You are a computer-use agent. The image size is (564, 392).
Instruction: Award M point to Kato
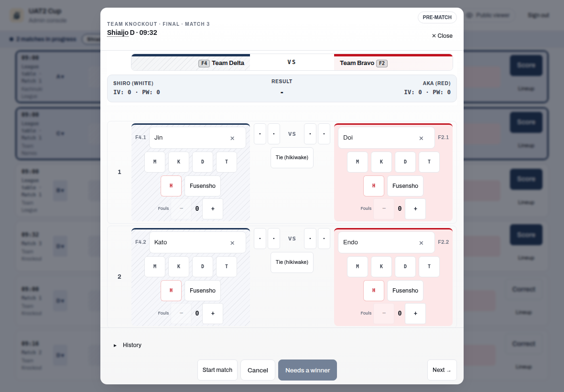155,266
